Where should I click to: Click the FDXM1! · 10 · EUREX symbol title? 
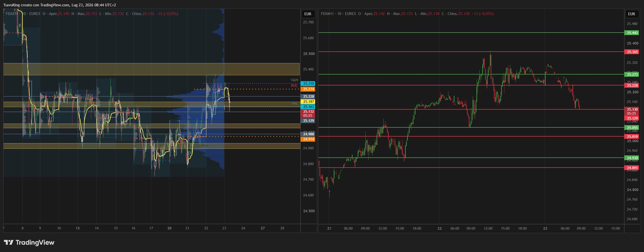338,14
